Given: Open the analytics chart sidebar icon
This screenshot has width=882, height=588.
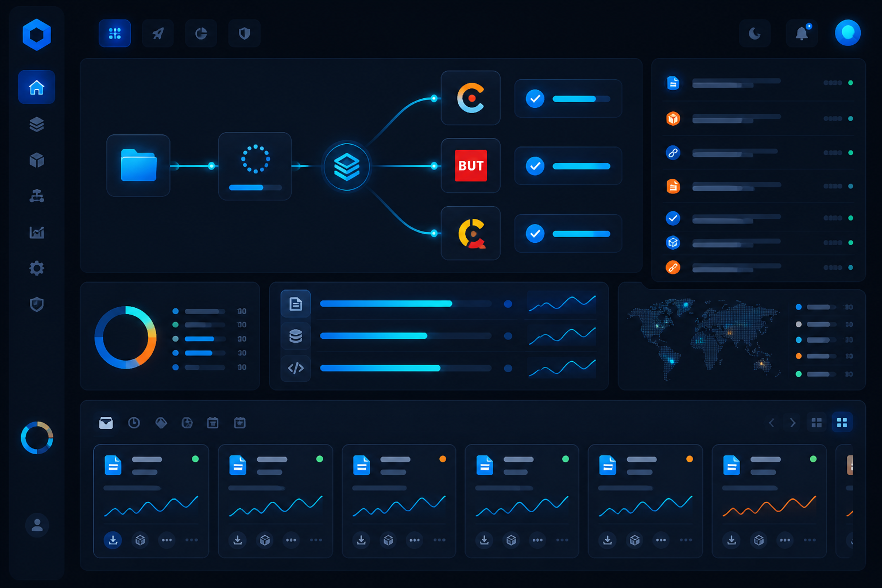Looking at the screenshot, I should click(37, 232).
